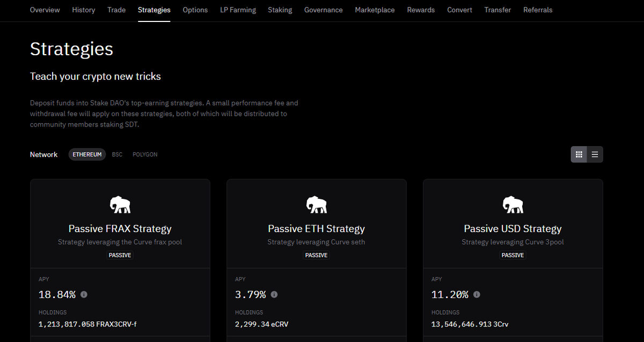Click the 11.20% APY value

pos(450,294)
